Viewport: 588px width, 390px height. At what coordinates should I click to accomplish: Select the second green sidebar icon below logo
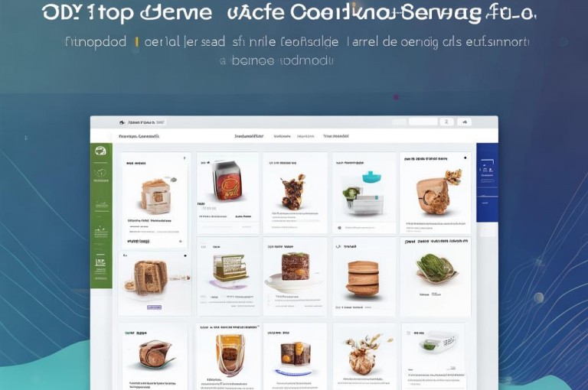[x=100, y=173]
